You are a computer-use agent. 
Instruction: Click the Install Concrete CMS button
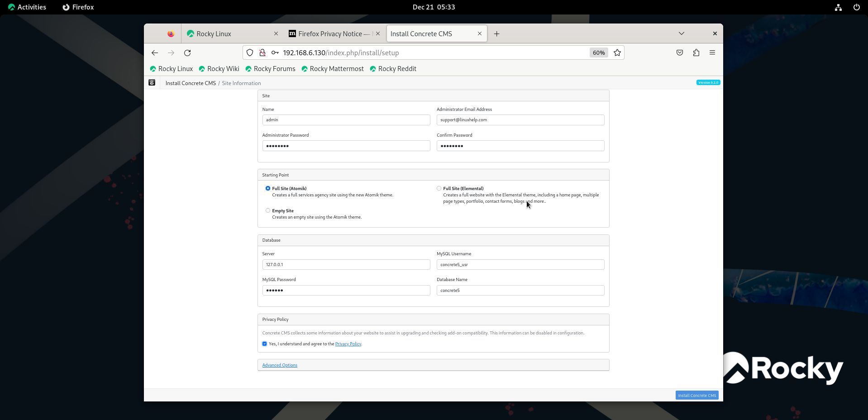697,396
